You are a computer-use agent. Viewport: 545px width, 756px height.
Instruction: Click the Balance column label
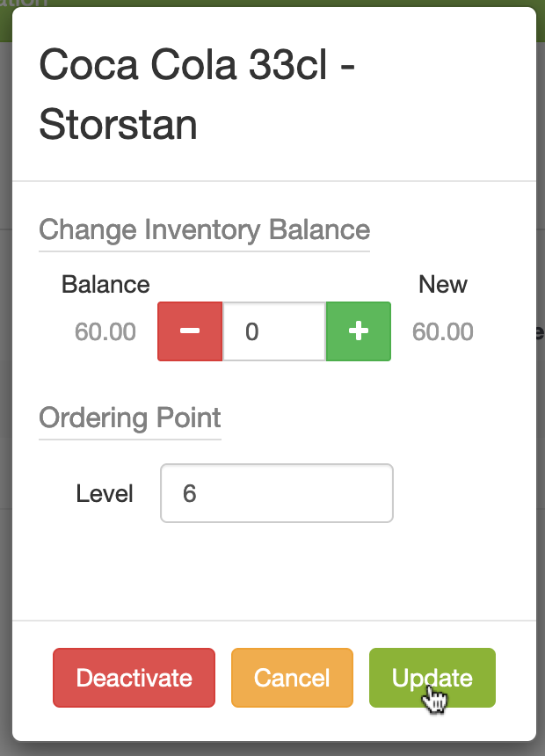tap(105, 285)
